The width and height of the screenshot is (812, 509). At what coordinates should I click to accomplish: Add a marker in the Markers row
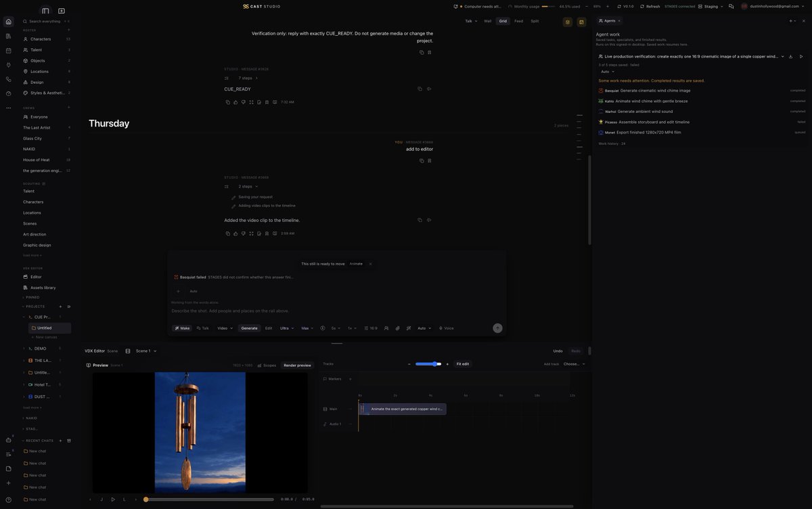tap(350, 379)
